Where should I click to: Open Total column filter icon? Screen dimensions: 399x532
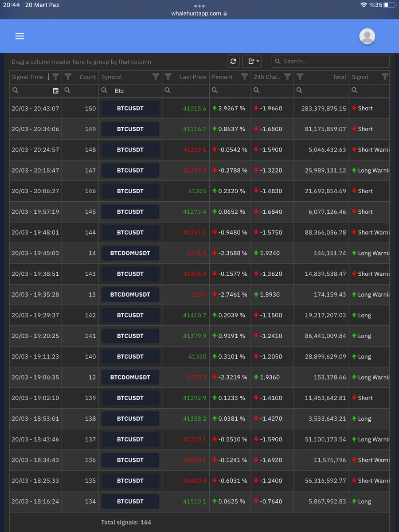coord(300,77)
